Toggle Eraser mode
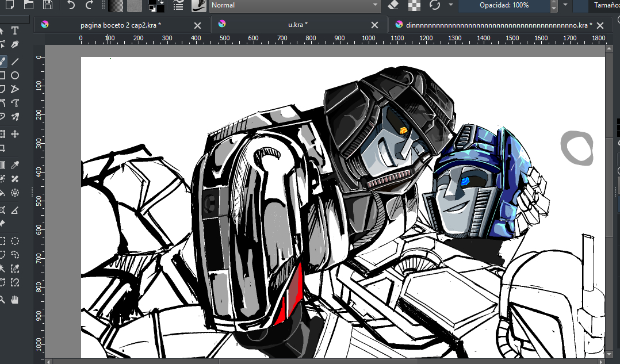This screenshot has height=364, width=620. [393, 5]
